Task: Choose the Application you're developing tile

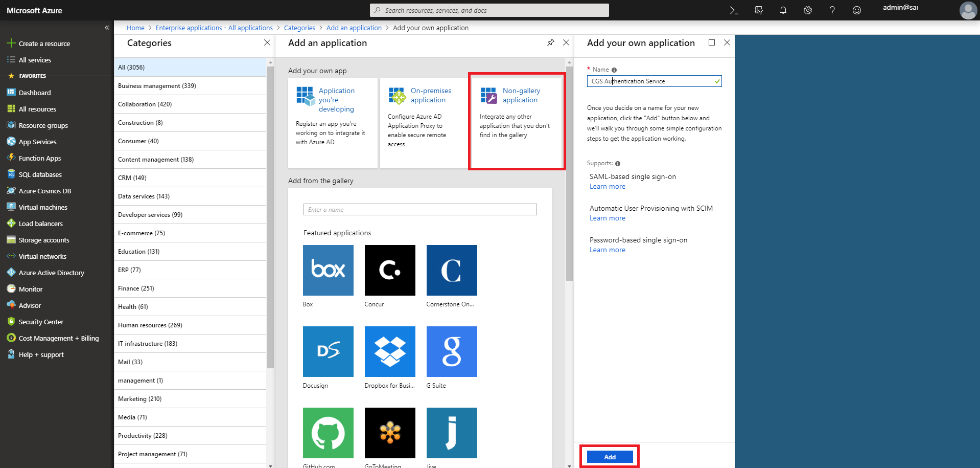Action: click(333, 123)
